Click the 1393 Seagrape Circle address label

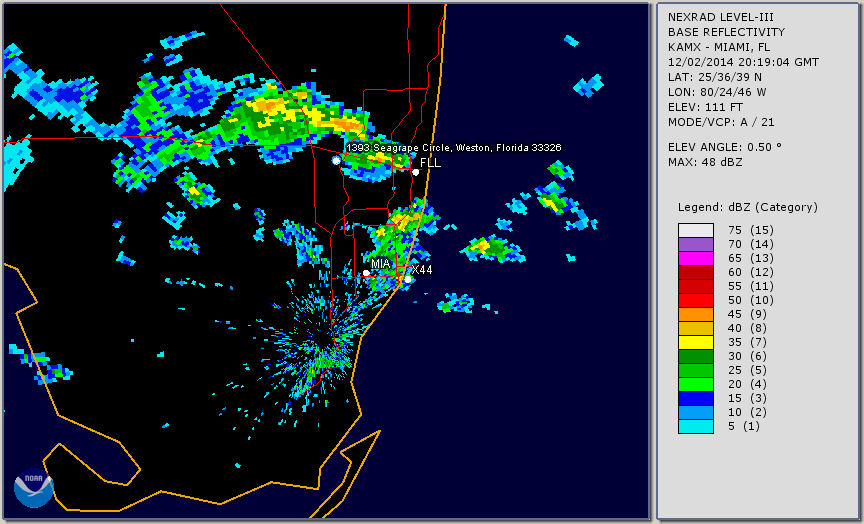coord(454,148)
